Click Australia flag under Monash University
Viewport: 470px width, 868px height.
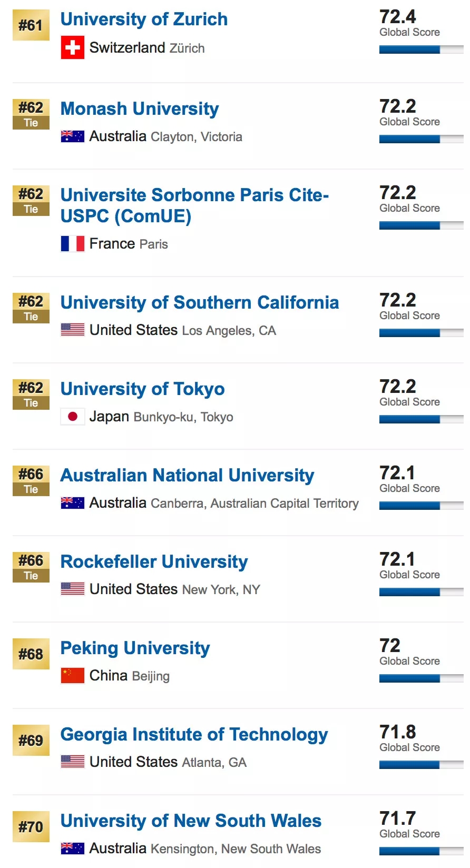(x=73, y=136)
